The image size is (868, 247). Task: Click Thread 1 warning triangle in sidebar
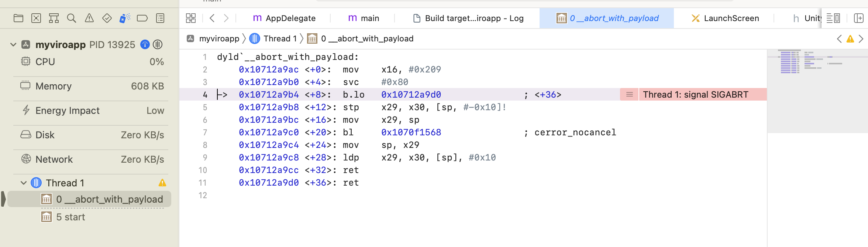(162, 183)
